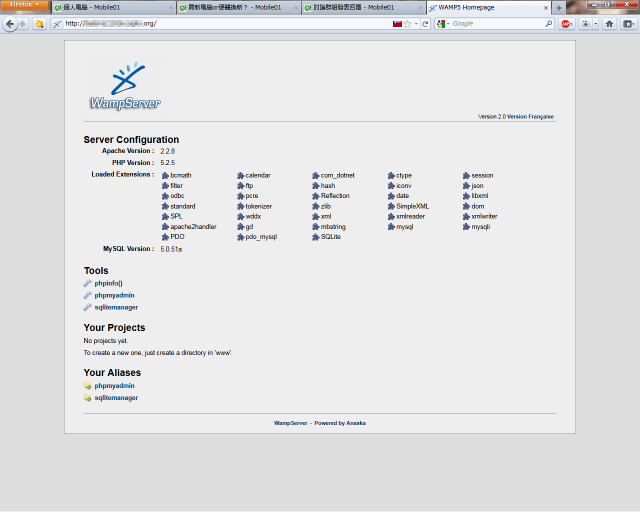Click the puzzle icon next to ctype
This screenshot has width=640, height=512.
pos(391,176)
